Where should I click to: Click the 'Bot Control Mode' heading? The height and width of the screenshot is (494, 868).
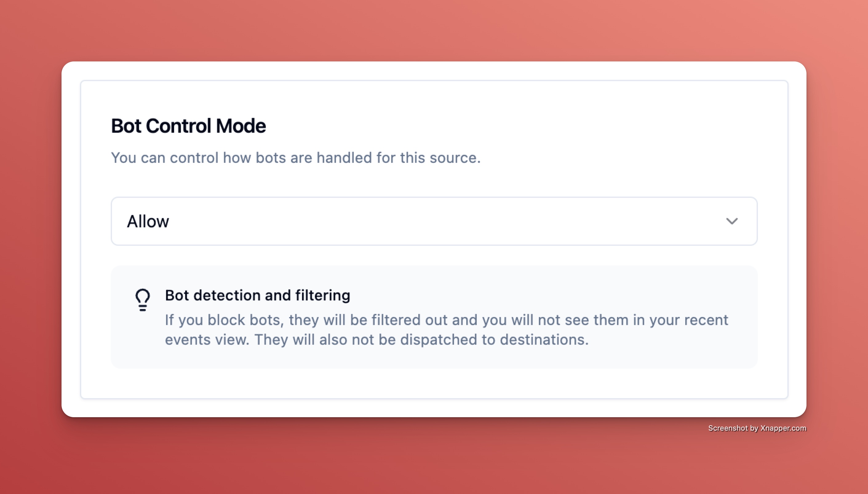click(188, 126)
